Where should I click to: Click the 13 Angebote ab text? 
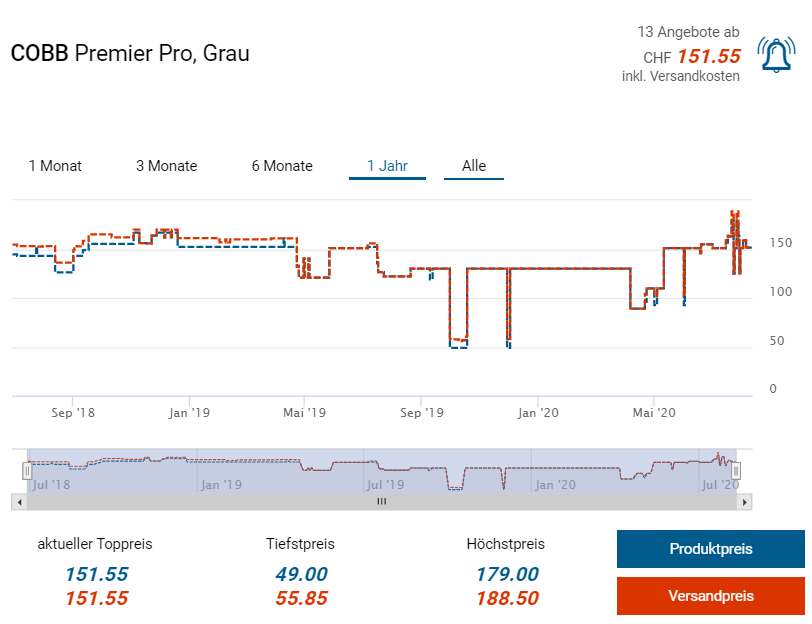click(x=688, y=32)
